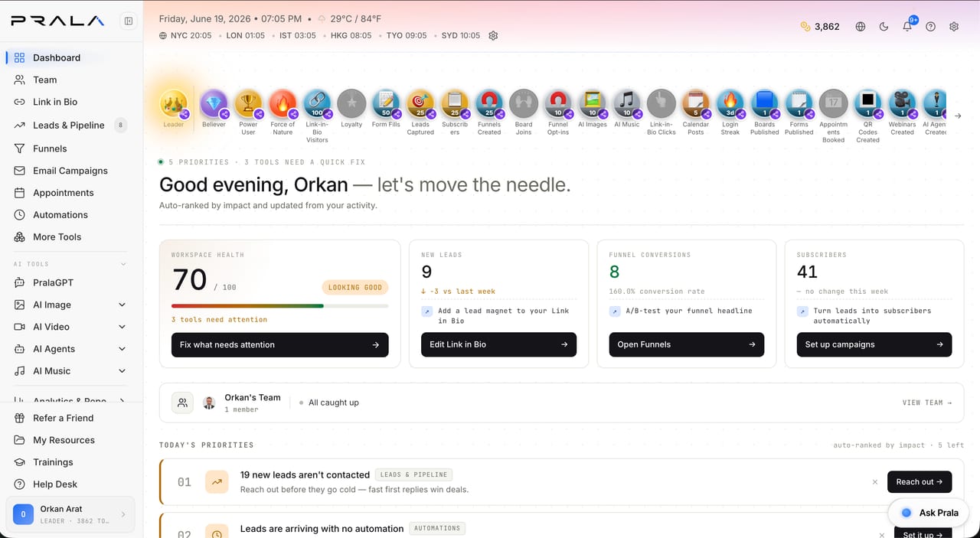
Task: Open the Orkan Arat account menu
Action: (x=70, y=514)
